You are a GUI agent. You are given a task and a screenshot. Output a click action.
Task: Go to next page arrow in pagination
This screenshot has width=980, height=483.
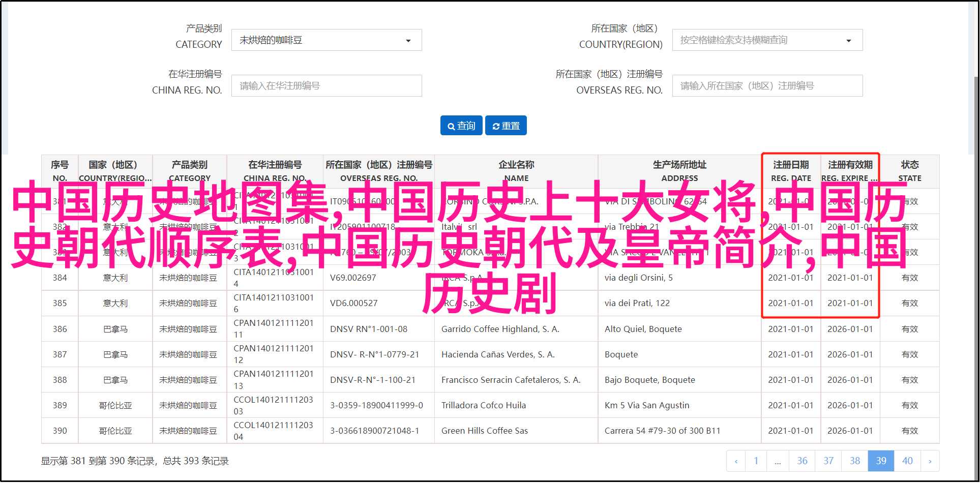pos(930,461)
